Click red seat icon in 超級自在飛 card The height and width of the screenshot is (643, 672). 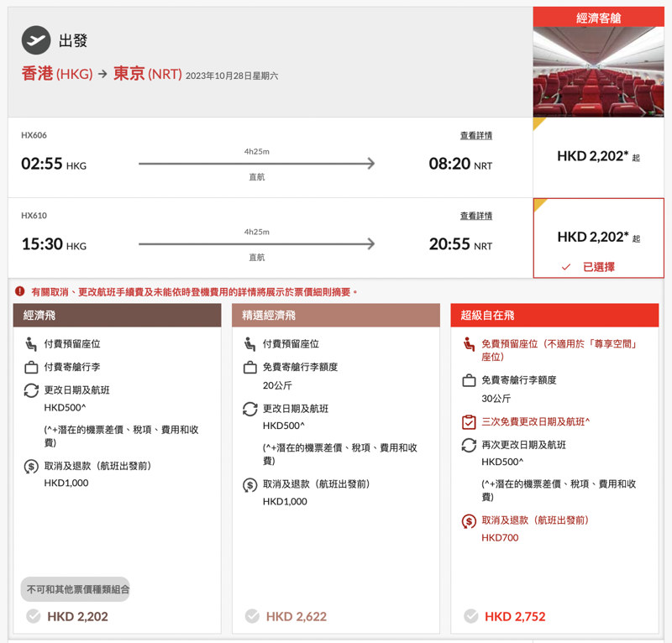[x=469, y=343]
